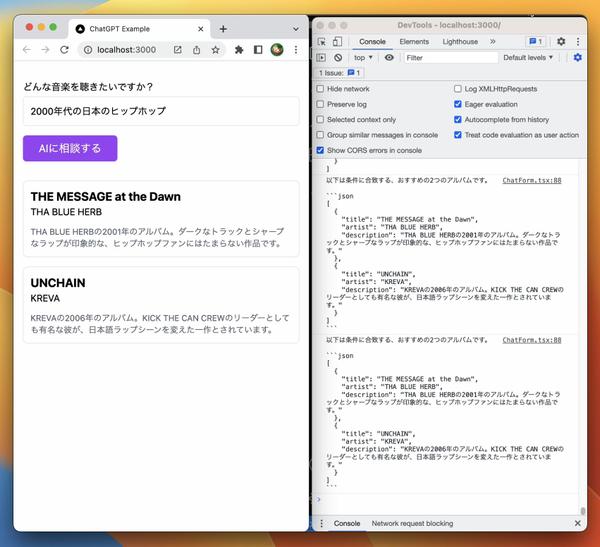Screen dimensions: 600x547
Task: Open page in new window icon
Action: click(x=178, y=50)
